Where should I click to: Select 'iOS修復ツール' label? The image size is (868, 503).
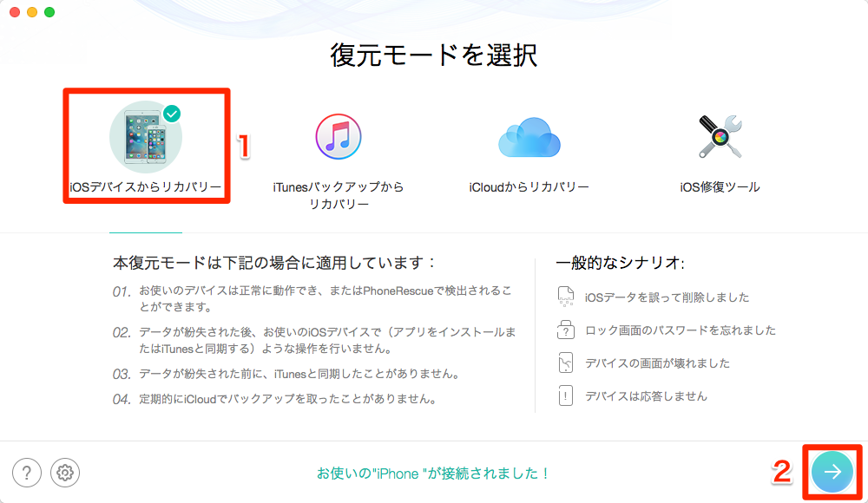(720, 187)
